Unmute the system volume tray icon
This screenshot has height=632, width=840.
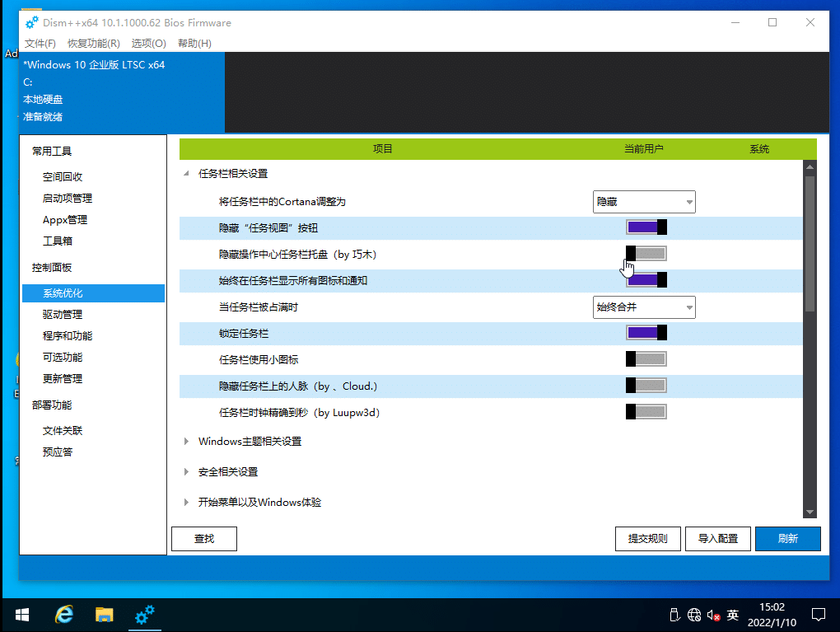pos(713,615)
